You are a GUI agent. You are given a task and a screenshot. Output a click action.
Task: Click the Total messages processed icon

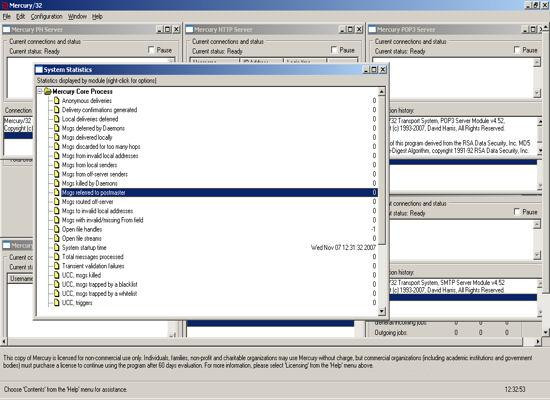point(56,257)
